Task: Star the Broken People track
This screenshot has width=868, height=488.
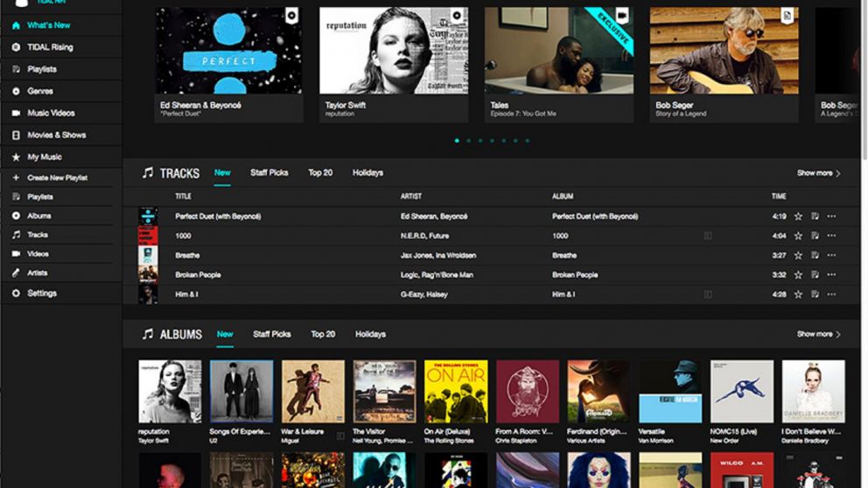Action: click(x=798, y=275)
